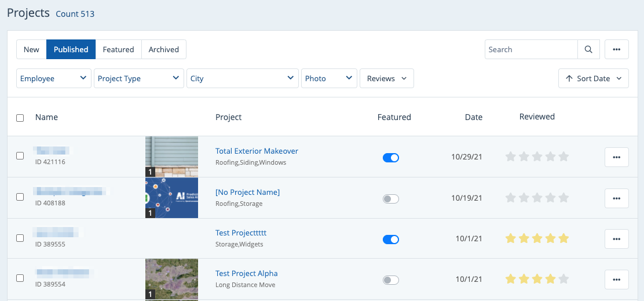Switch to the Featured tab
This screenshot has width=644, height=301.
coord(118,49)
